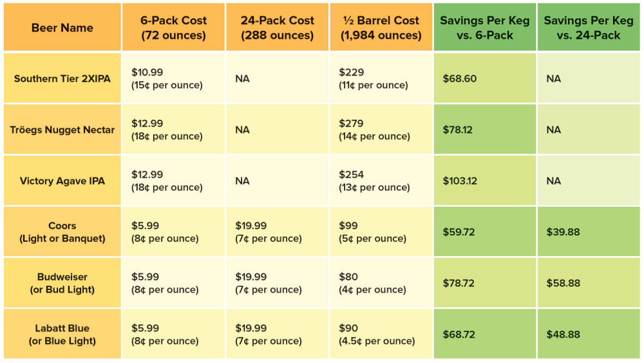Select the ½ Barrel Cost header
644x363 pixels.
[x=381, y=27]
